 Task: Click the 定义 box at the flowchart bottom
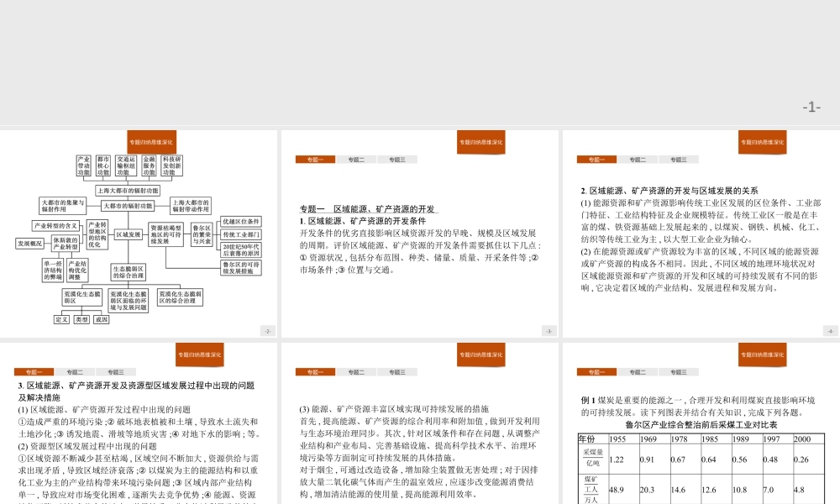pos(60,319)
